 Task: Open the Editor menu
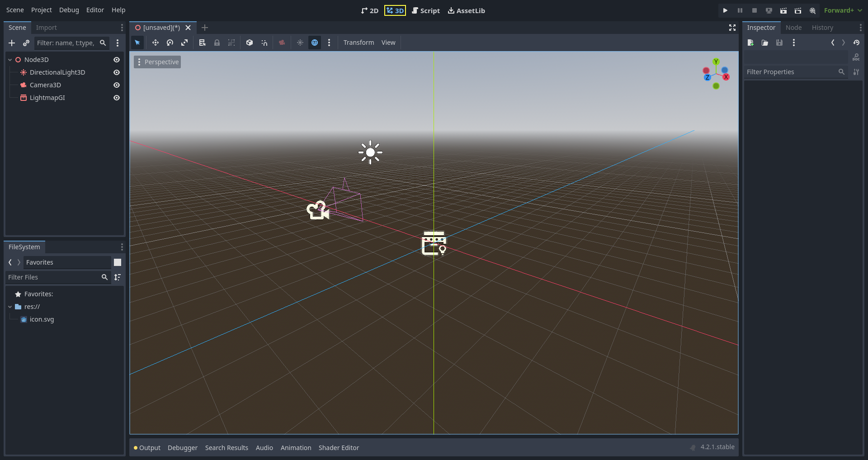pyautogui.click(x=95, y=9)
